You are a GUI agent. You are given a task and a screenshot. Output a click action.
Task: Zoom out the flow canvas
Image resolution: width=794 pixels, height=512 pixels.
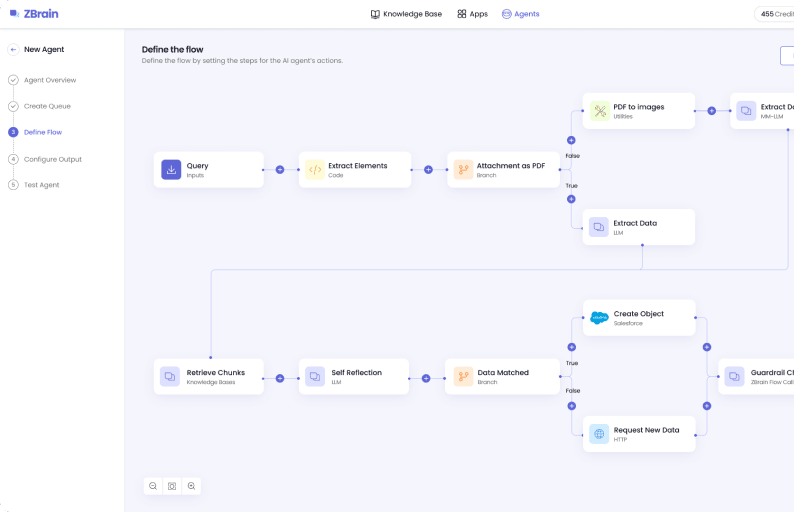pyautogui.click(x=153, y=486)
